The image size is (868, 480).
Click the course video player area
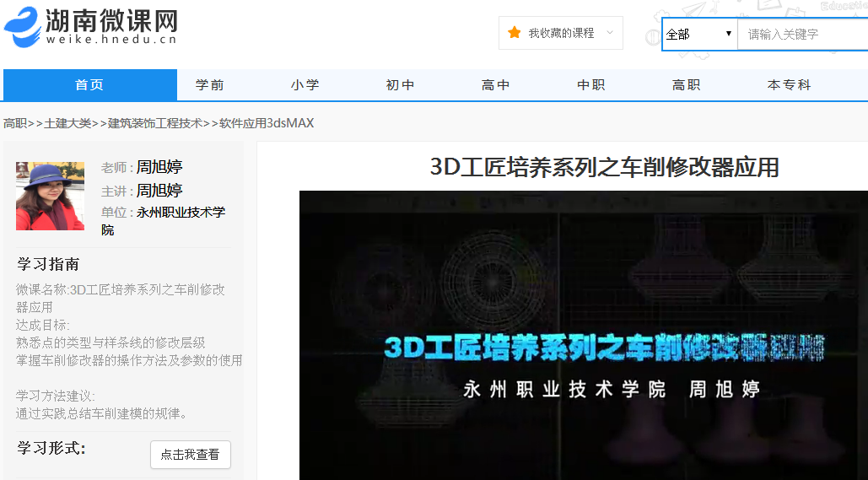point(583,337)
